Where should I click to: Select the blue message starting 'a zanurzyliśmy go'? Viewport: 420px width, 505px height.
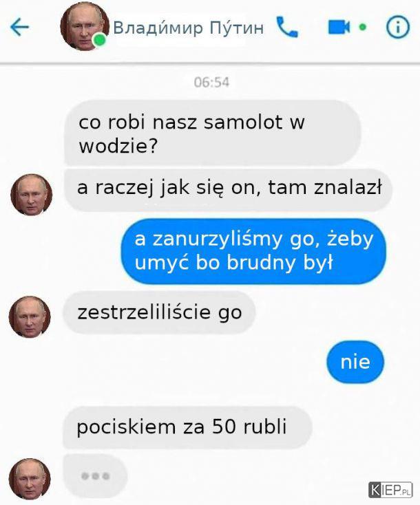253,251
